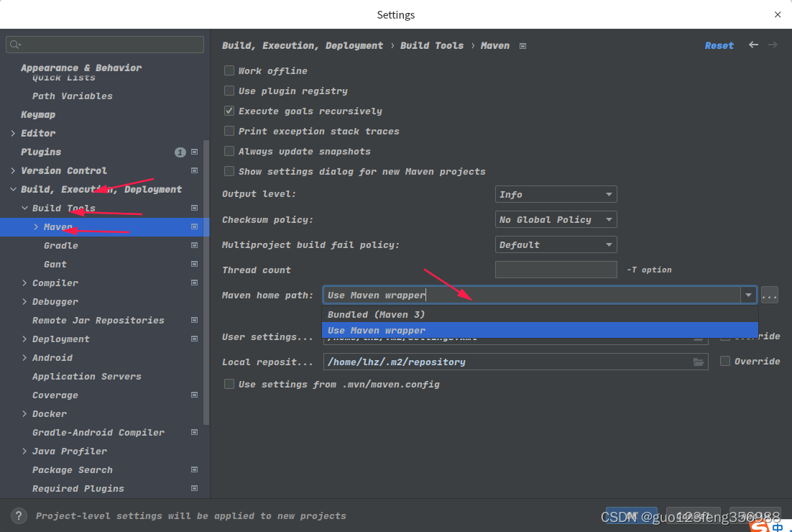Click the help question mark icon
The width and height of the screenshot is (792, 532).
19,516
